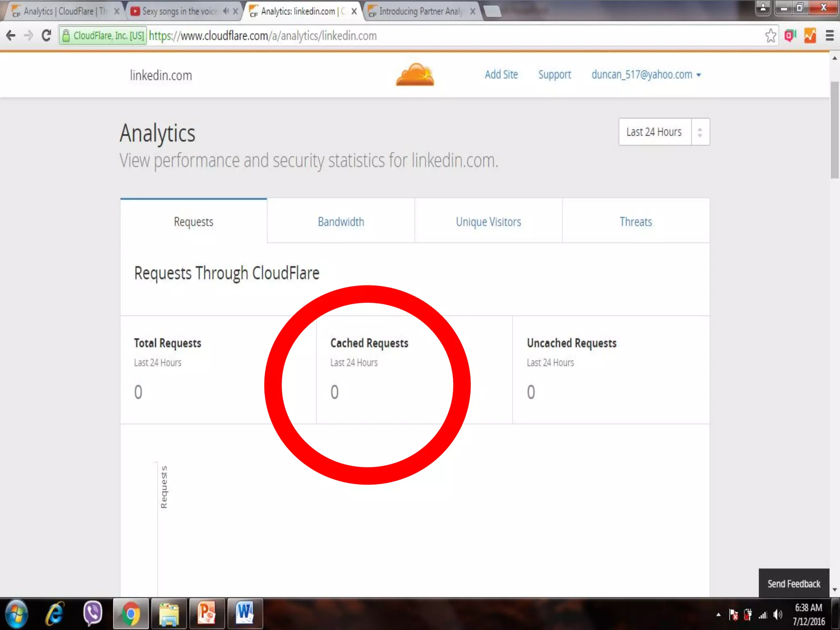Click the CloudFlare cloud logo
Image resolution: width=840 pixels, height=630 pixels.
[415, 75]
